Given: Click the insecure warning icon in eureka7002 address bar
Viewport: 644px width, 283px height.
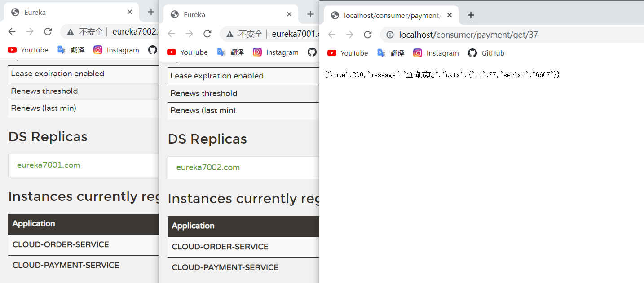Looking at the screenshot, I should [x=70, y=31].
